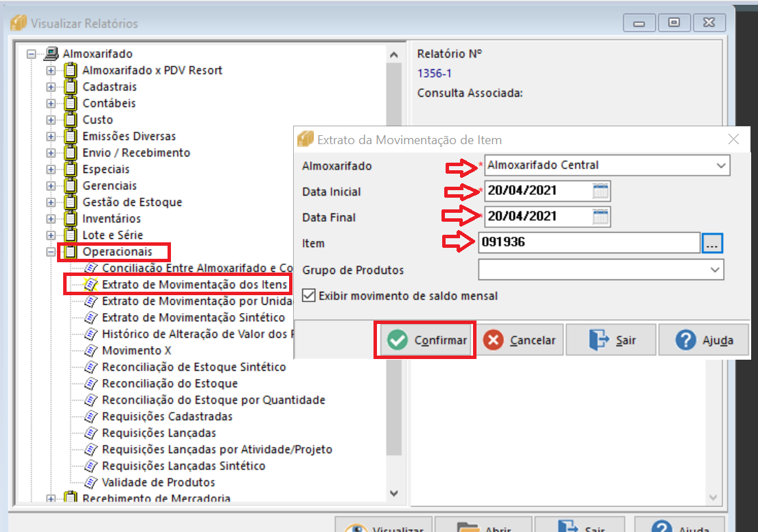Click Sair in the Visualizar Relatórios bottom bar
Image resolution: width=758 pixels, height=532 pixels.
(580, 524)
